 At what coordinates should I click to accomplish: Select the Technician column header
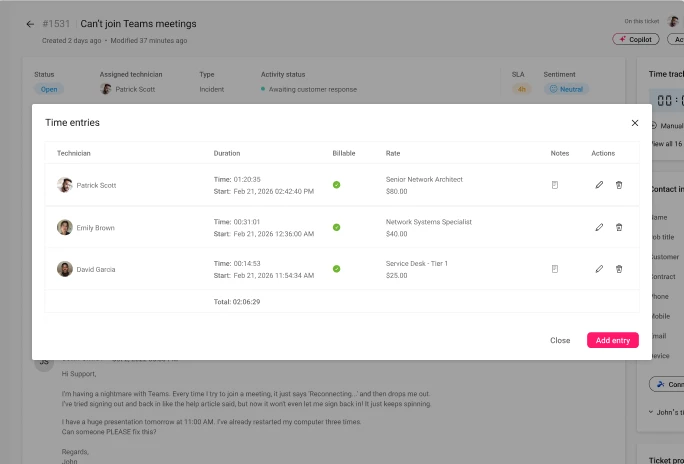[x=74, y=153]
